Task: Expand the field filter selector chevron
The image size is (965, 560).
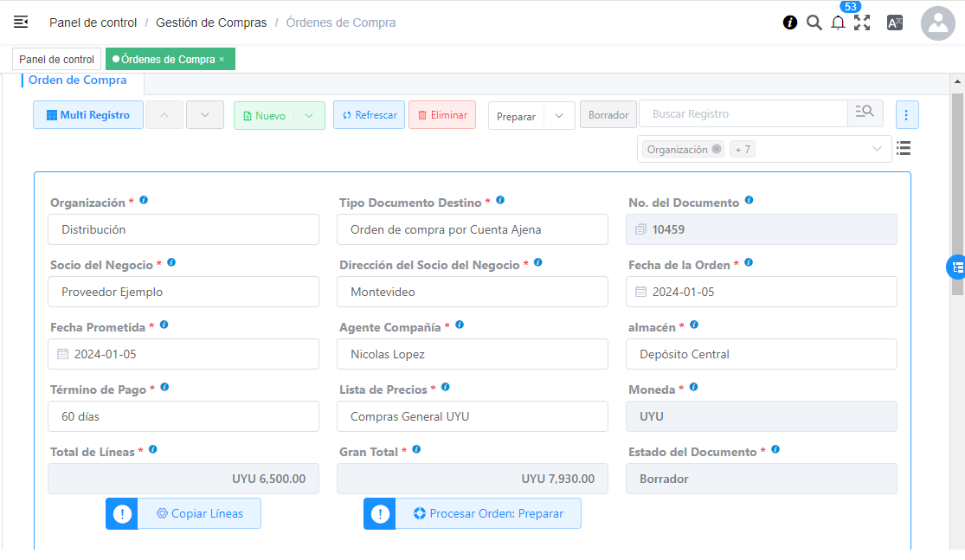Action: (x=877, y=149)
